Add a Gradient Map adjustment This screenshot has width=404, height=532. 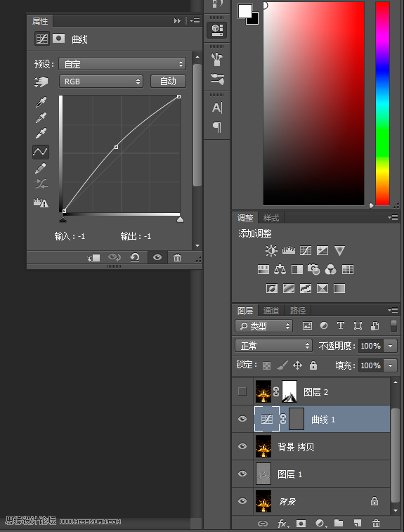pos(339,289)
